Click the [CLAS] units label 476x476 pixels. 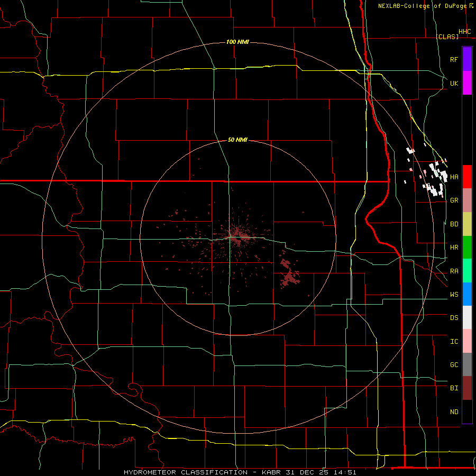click(x=447, y=36)
